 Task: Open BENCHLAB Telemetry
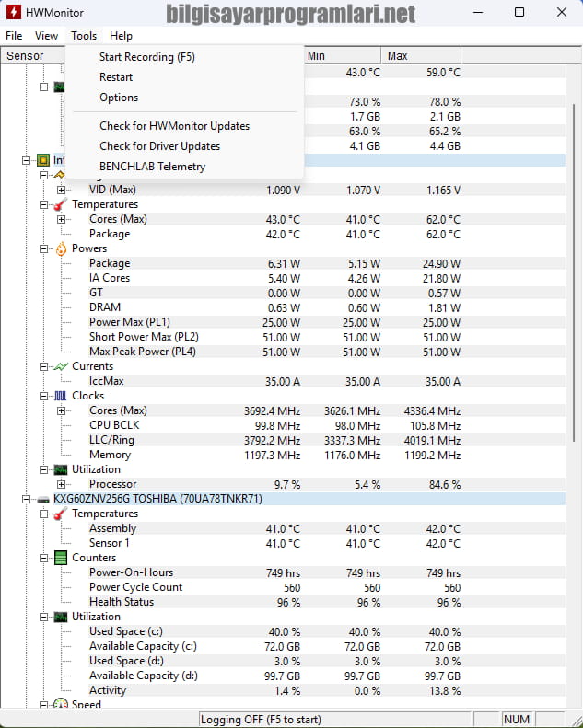(152, 167)
